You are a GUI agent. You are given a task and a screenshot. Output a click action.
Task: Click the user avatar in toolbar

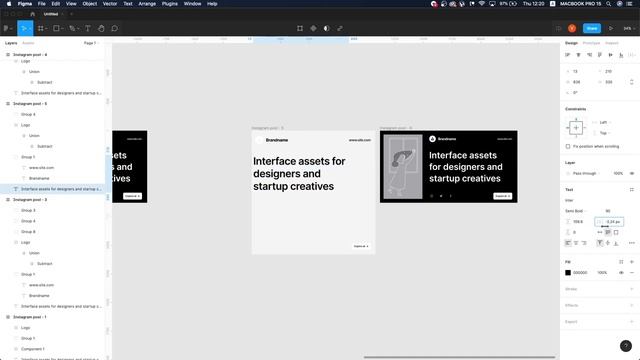point(572,29)
